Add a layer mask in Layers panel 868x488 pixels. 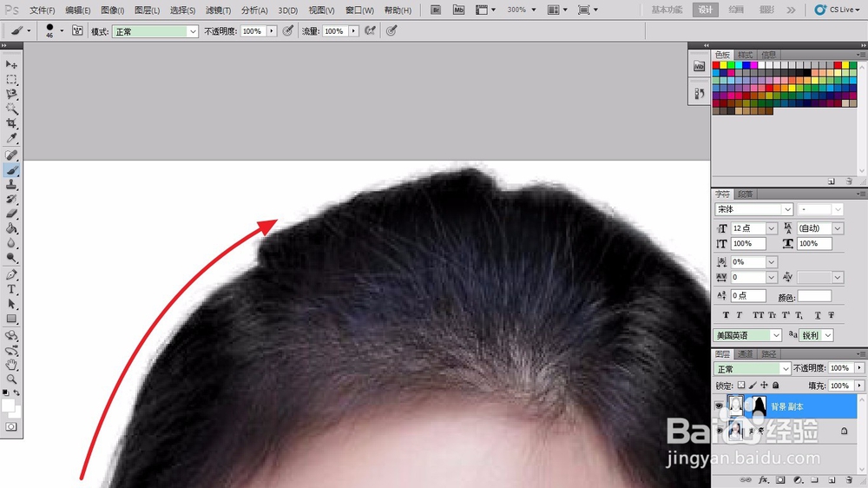780,479
